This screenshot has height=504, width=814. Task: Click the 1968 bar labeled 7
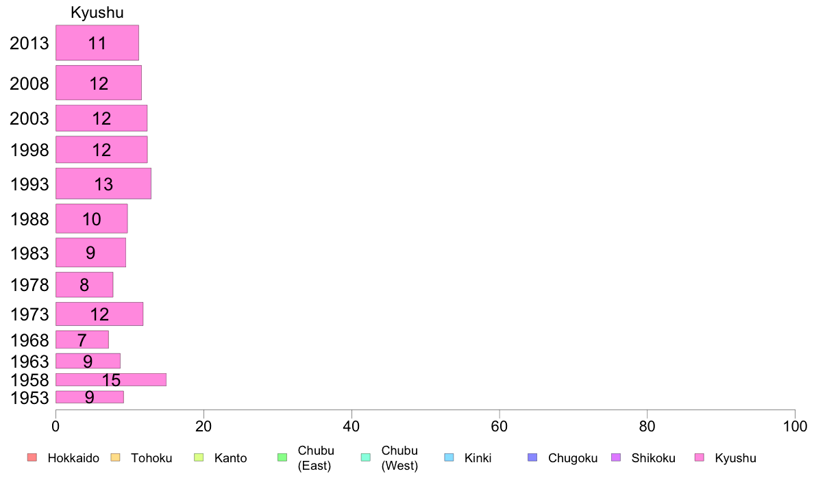(x=82, y=340)
